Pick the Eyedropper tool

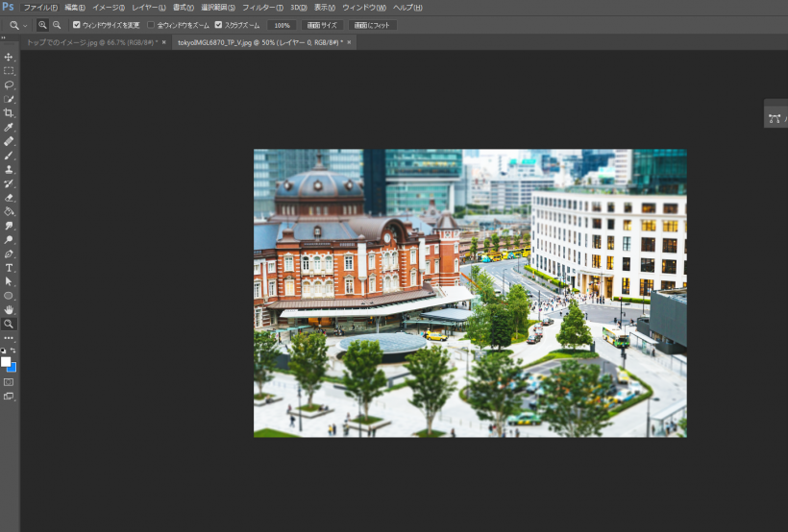(9, 127)
